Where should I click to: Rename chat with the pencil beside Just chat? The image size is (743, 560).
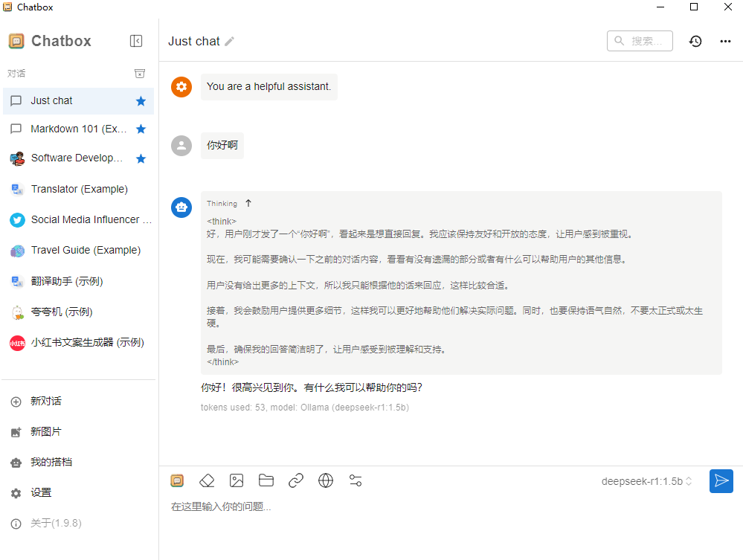point(230,42)
